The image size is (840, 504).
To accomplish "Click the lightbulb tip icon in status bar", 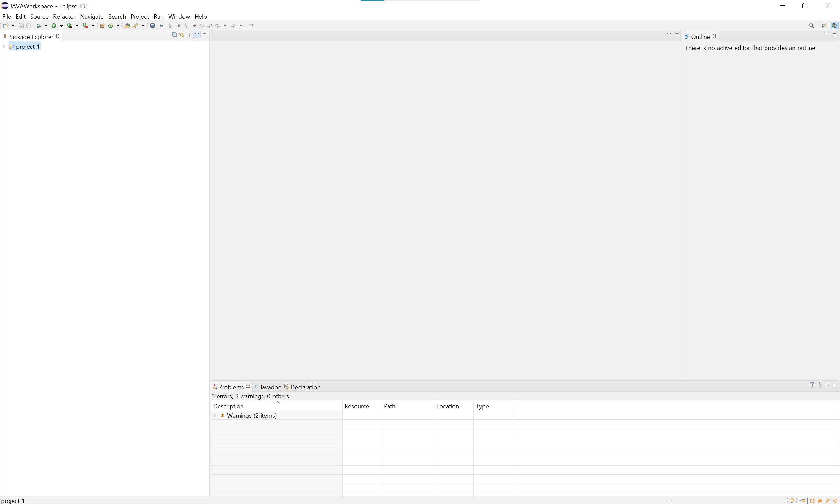I will (792, 501).
